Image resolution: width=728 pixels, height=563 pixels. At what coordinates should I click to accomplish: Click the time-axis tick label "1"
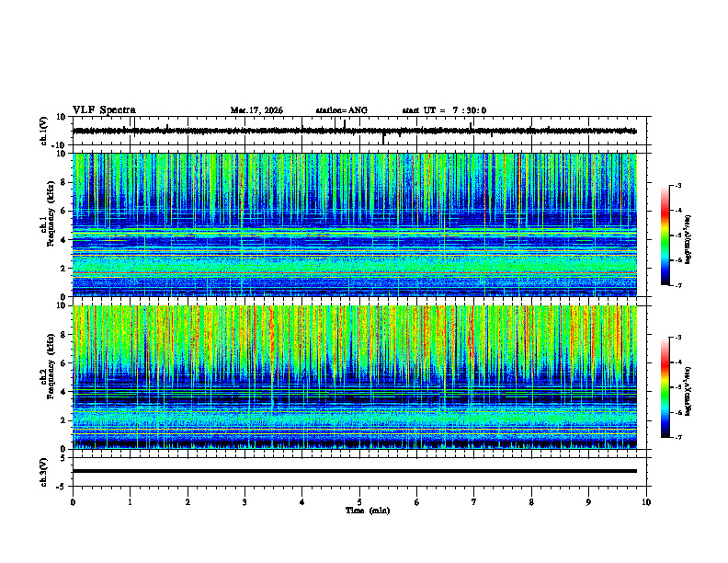click(x=130, y=502)
